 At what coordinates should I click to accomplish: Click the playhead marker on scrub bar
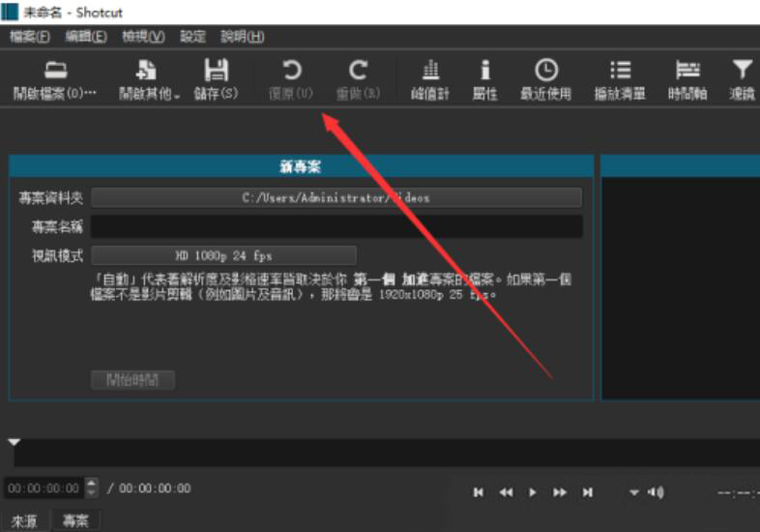coord(15,442)
